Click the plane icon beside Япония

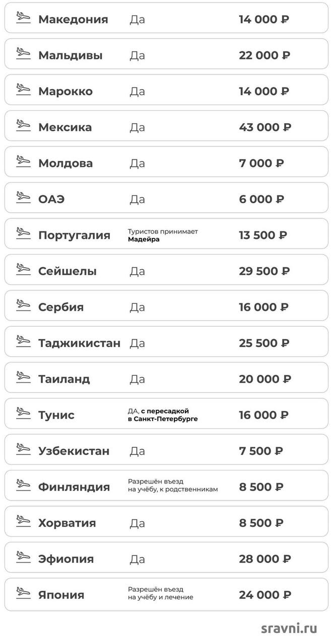23,593
